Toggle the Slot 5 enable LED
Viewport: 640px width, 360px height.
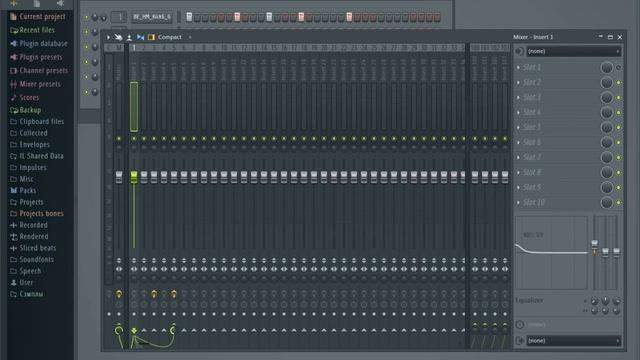(618, 128)
